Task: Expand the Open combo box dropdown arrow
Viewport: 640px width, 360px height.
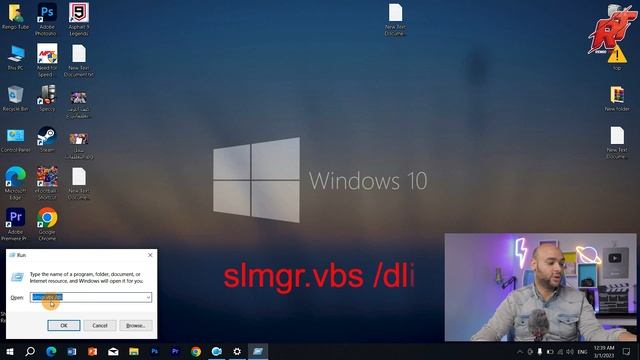Action: pos(148,297)
